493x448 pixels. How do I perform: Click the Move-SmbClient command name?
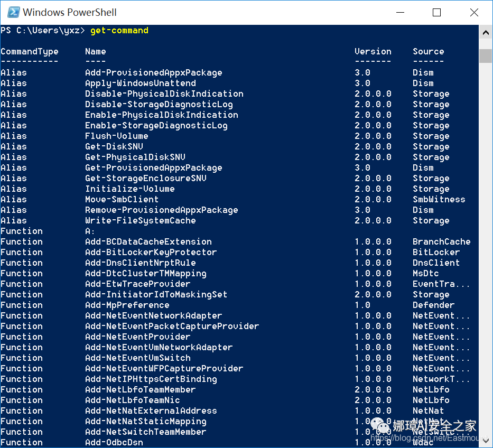click(122, 199)
